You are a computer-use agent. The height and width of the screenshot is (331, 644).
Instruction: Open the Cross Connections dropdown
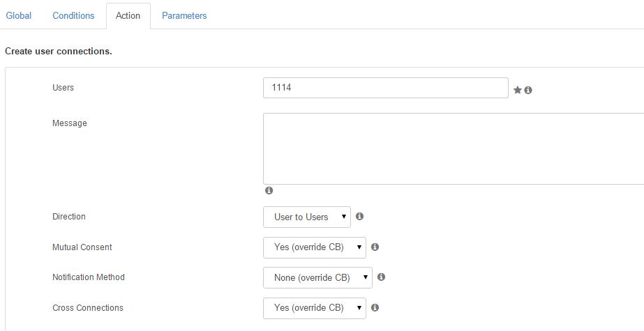[x=315, y=308]
